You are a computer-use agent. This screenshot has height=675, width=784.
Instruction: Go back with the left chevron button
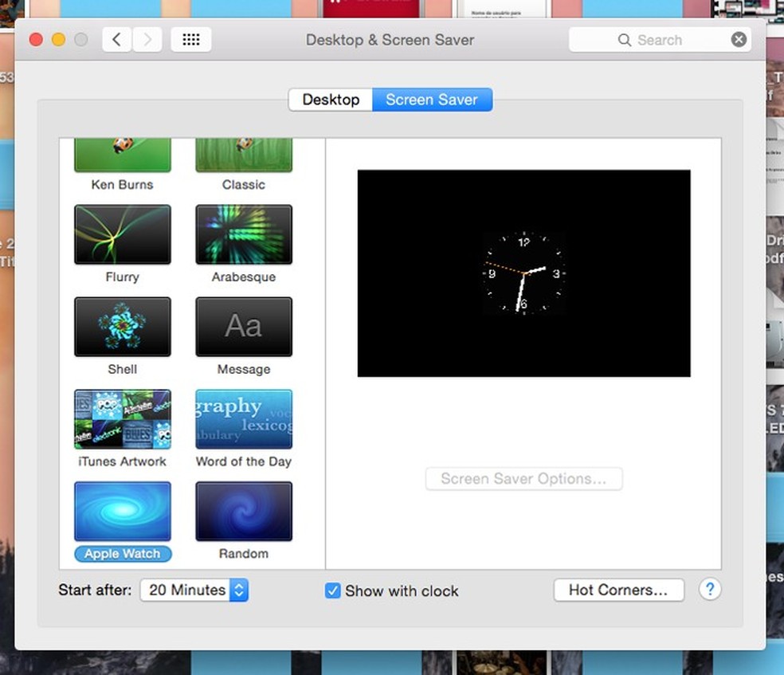point(117,40)
